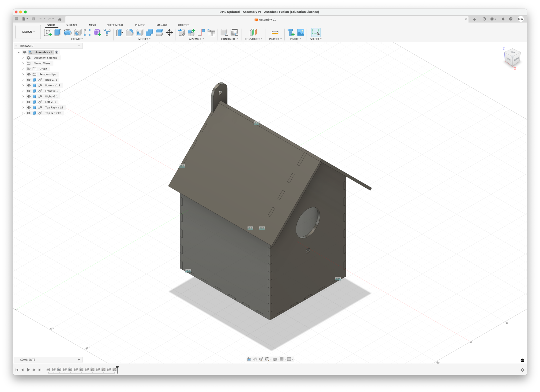Select the Joint tool
The height and width of the screenshot is (392, 540).
tap(201, 32)
